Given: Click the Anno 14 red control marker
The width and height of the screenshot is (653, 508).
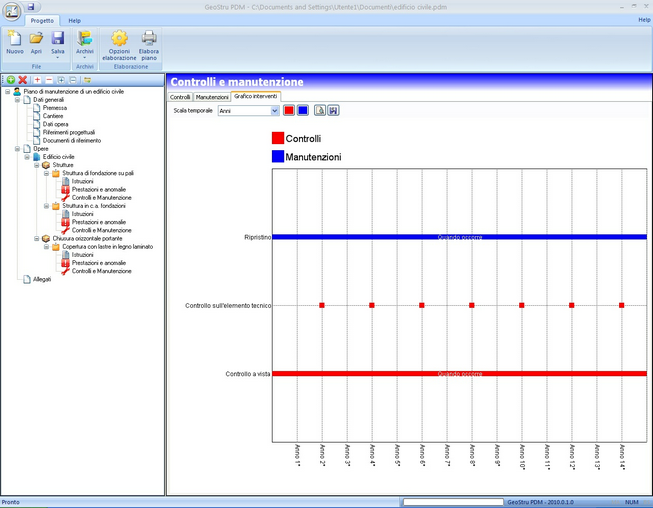Looking at the screenshot, I should 621,305.
